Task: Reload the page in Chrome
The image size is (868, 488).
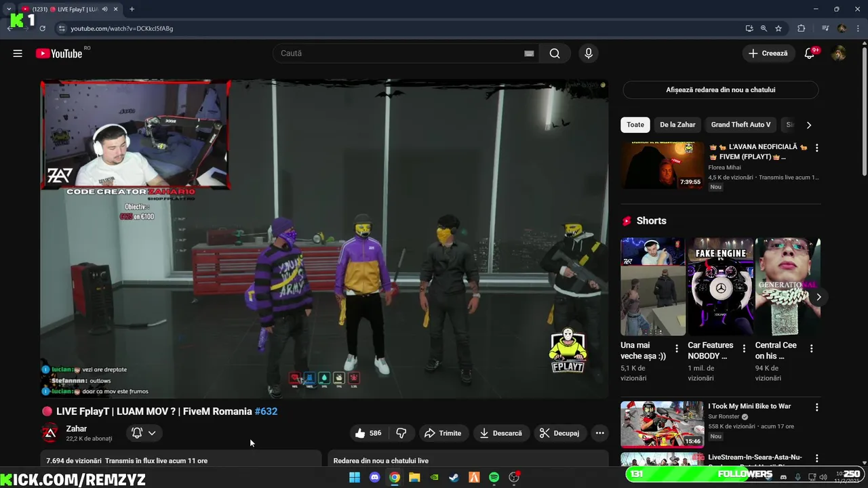Action: pyautogui.click(x=42, y=28)
